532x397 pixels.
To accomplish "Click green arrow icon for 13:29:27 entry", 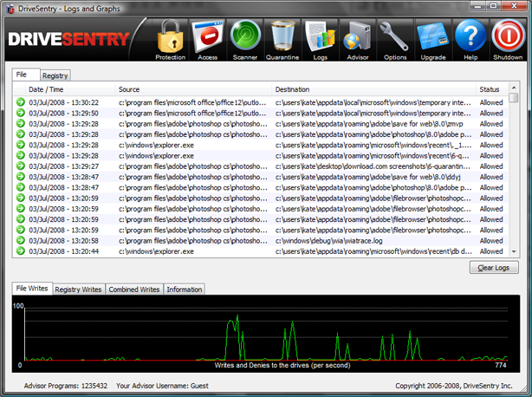I will (x=21, y=166).
